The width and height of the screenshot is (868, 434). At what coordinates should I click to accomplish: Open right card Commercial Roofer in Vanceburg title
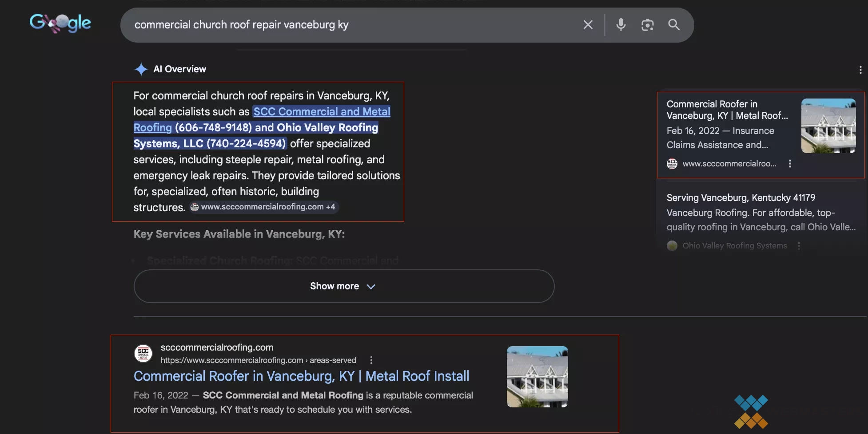click(727, 110)
